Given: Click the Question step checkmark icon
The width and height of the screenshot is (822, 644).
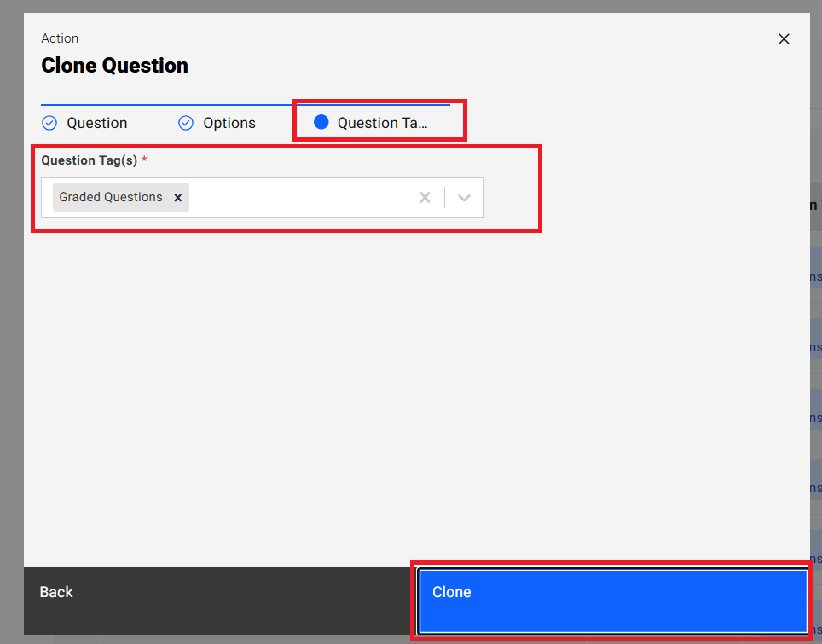Looking at the screenshot, I should point(49,123).
